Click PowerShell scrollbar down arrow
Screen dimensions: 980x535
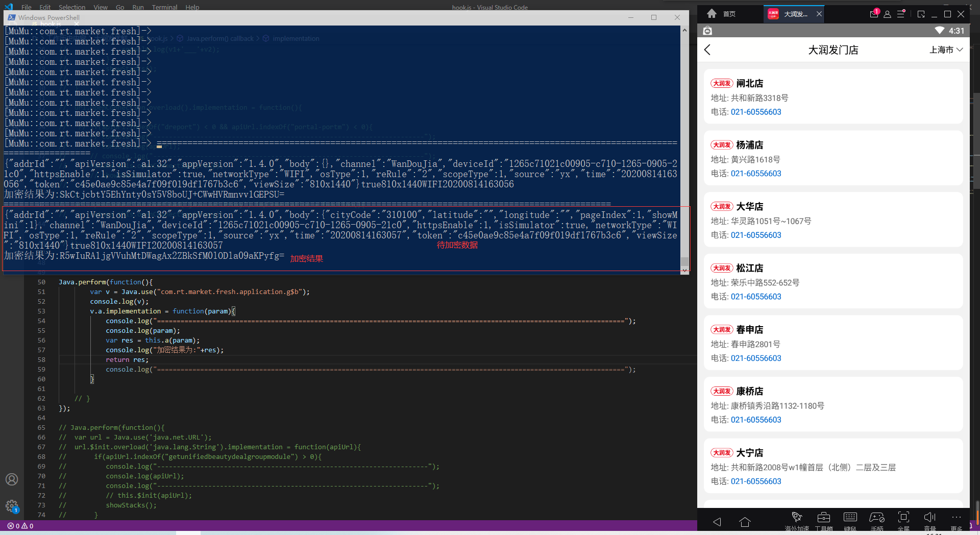pos(684,270)
